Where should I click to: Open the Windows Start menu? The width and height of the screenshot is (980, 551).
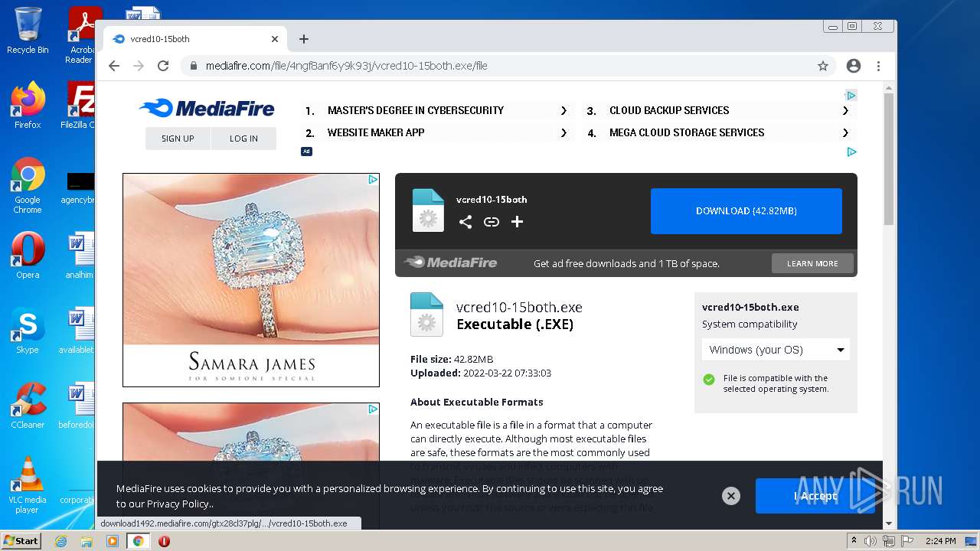tap(21, 540)
